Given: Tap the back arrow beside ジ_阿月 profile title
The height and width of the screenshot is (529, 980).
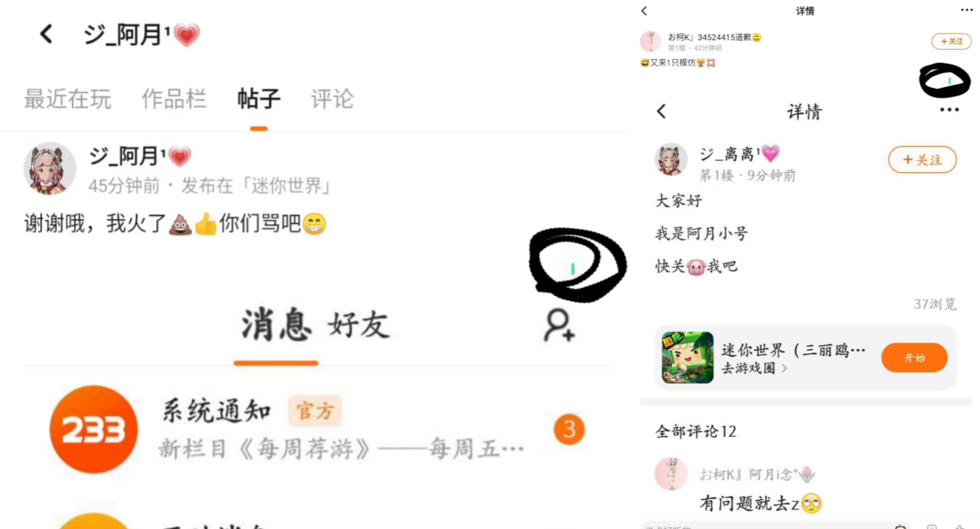Looking at the screenshot, I should 46,34.
